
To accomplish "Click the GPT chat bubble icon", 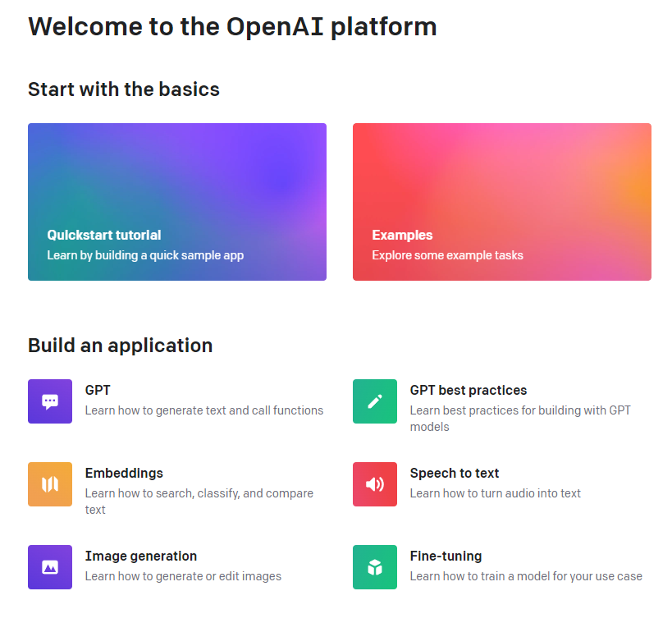I will [50, 401].
